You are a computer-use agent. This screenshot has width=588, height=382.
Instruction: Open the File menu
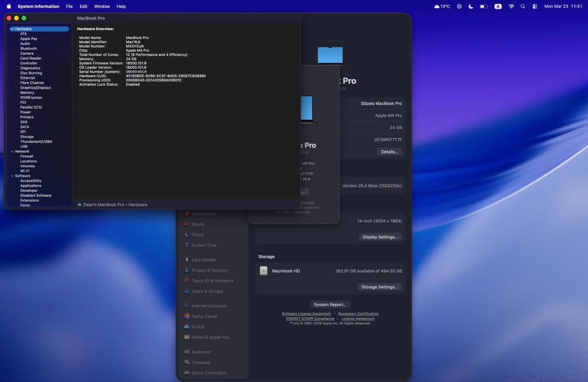coord(69,7)
